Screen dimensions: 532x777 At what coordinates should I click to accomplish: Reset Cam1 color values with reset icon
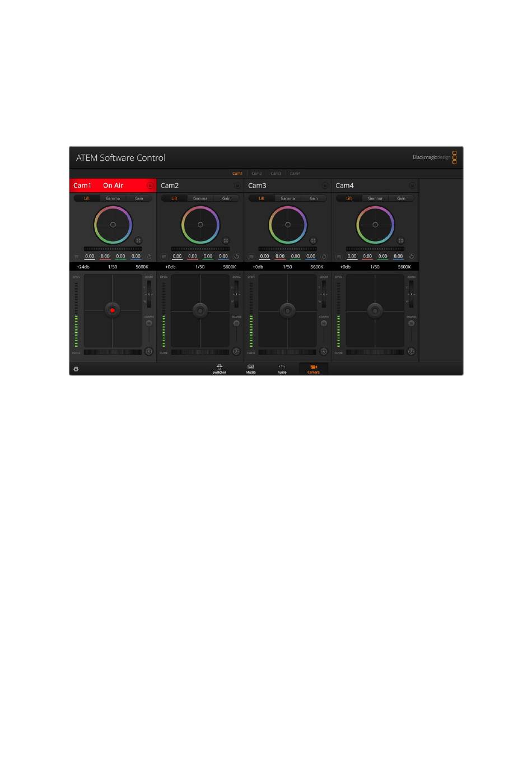tap(149, 257)
